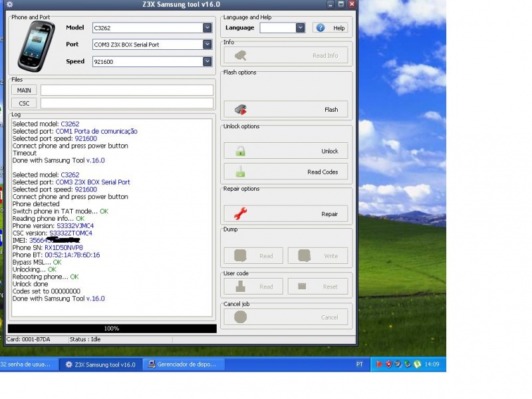Click the red flag tray icon
The image size is (532, 399).
point(379,364)
